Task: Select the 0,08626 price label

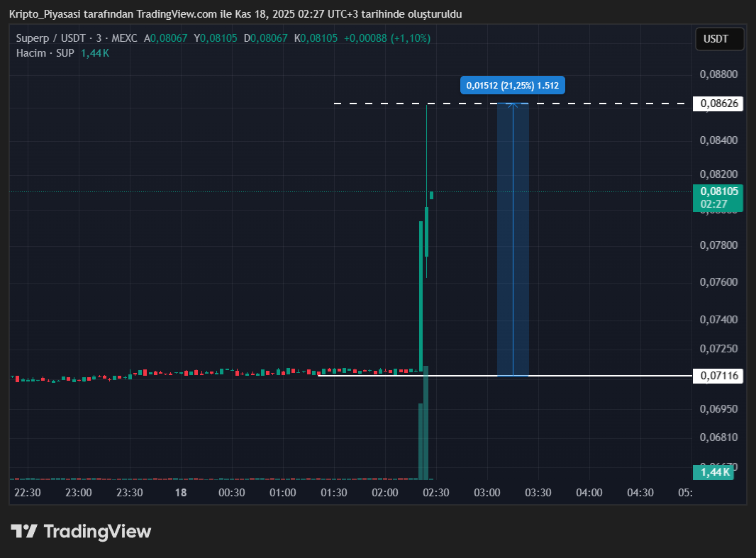Action: coord(719,104)
